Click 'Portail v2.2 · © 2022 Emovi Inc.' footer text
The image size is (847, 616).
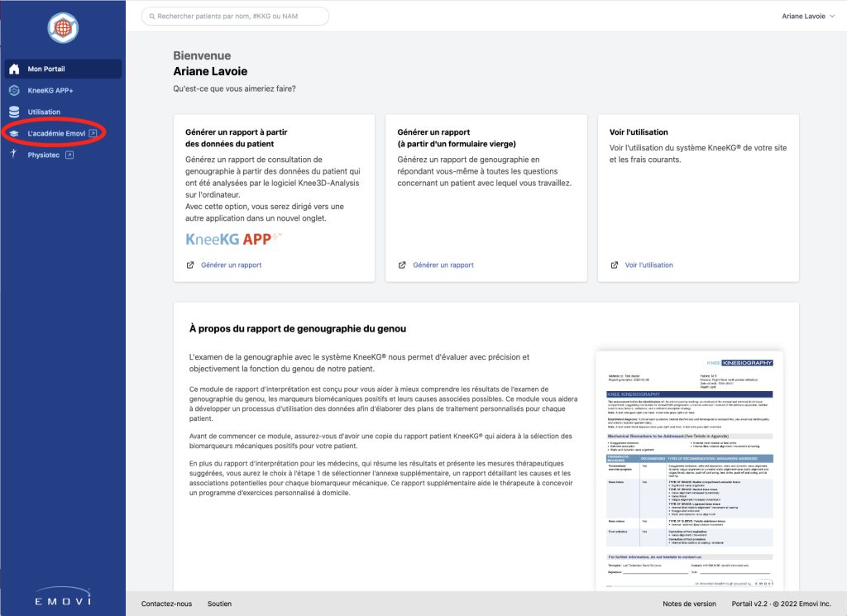click(x=781, y=604)
